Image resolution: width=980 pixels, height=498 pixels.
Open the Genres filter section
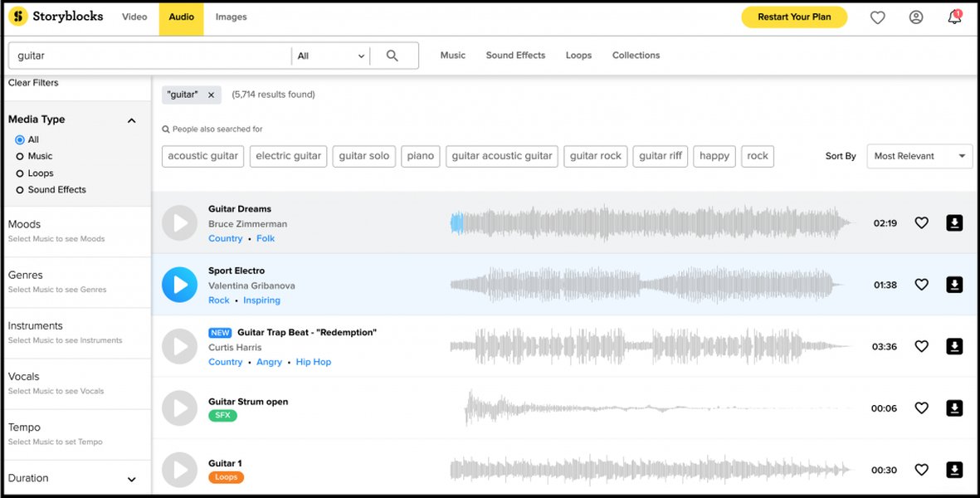pyautogui.click(x=77, y=282)
